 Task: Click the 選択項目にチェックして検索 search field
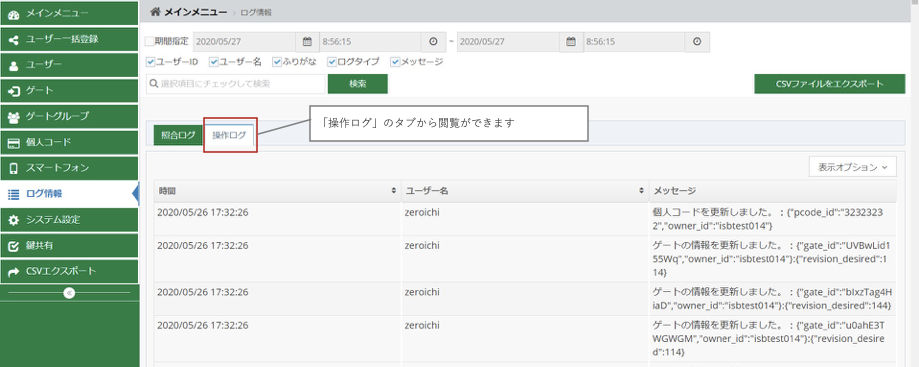[235, 84]
